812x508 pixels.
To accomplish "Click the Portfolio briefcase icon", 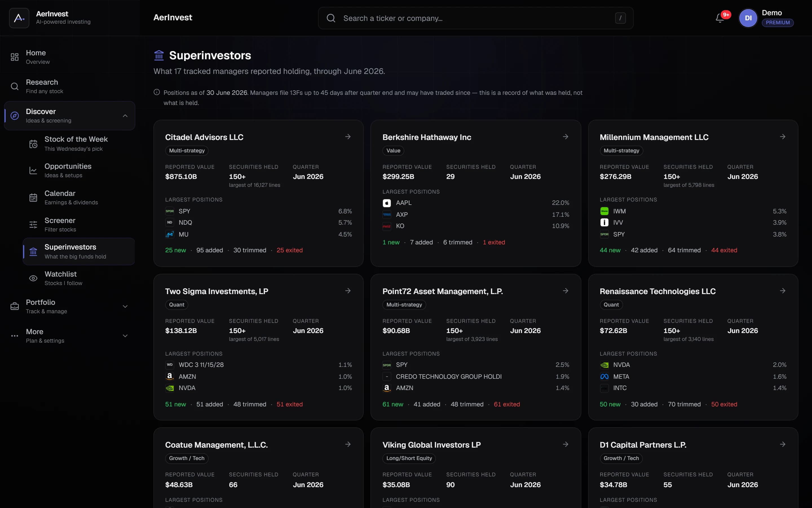I will (x=14, y=306).
